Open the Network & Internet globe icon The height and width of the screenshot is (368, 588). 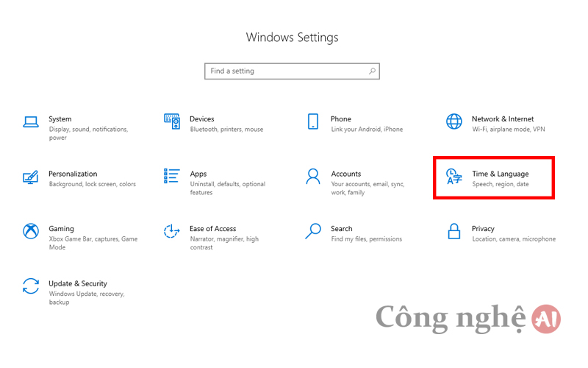pos(453,121)
